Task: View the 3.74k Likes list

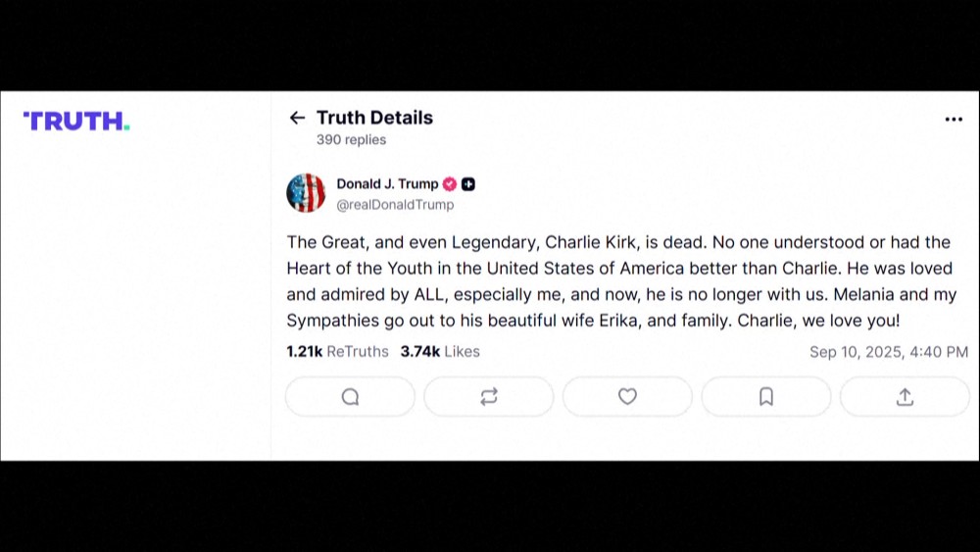Action: point(440,351)
